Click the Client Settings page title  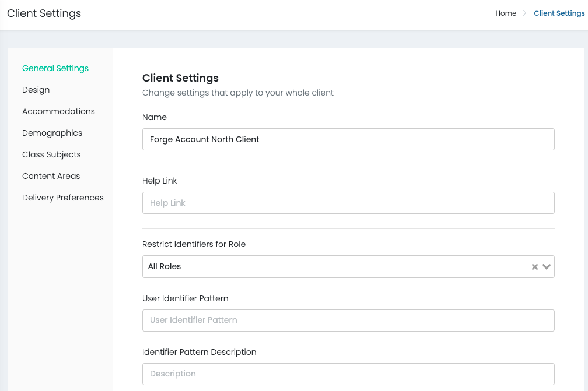pos(44,13)
